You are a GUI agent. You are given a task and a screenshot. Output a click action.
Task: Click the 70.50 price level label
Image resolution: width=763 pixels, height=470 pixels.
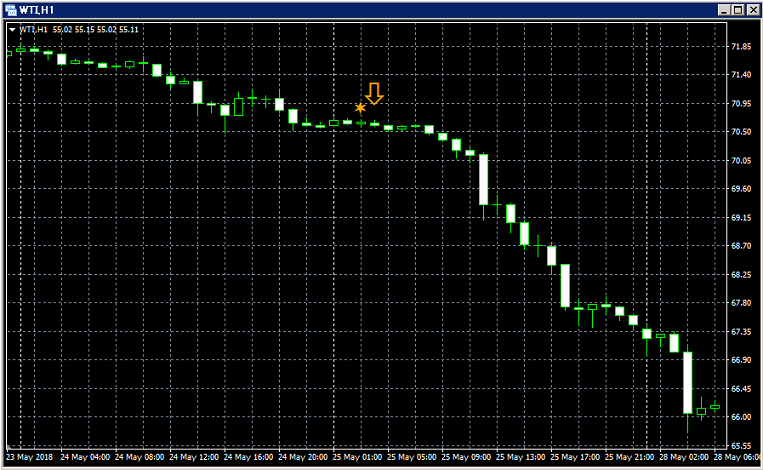pyautogui.click(x=741, y=132)
